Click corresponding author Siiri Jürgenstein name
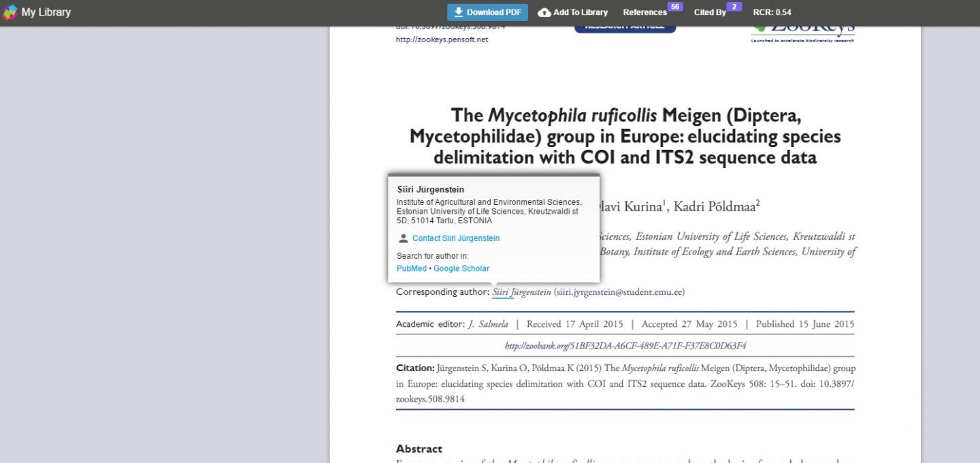Image resolution: width=980 pixels, height=463 pixels. [521, 292]
